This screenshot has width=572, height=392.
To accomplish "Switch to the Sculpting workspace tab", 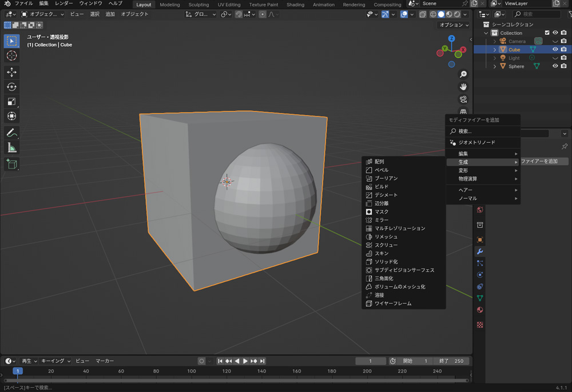I will pos(198,5).
